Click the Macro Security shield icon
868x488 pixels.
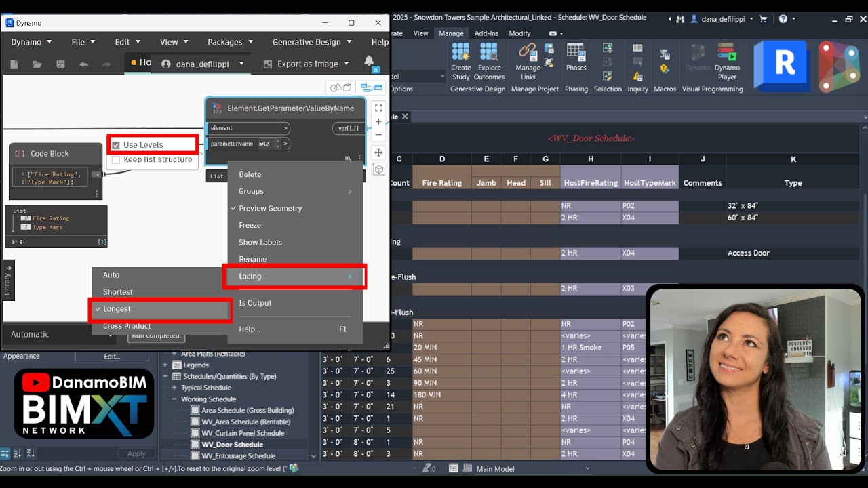(x=665, y=68)
